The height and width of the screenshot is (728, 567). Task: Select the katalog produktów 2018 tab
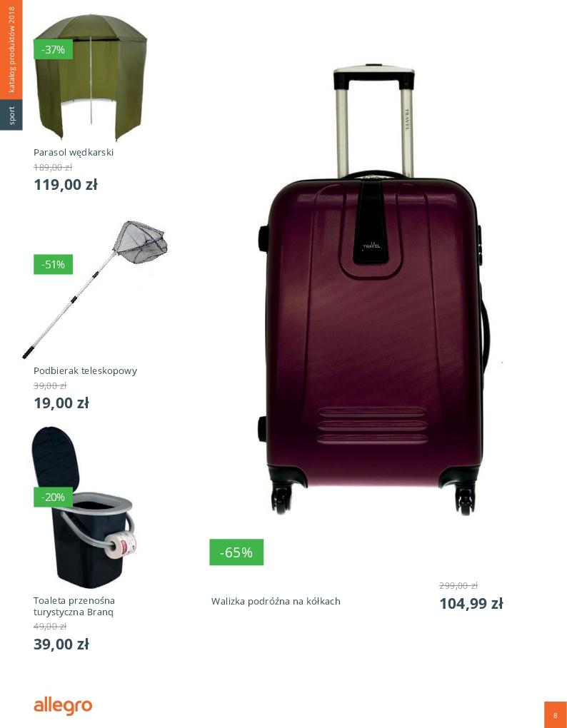coord(11,50)
